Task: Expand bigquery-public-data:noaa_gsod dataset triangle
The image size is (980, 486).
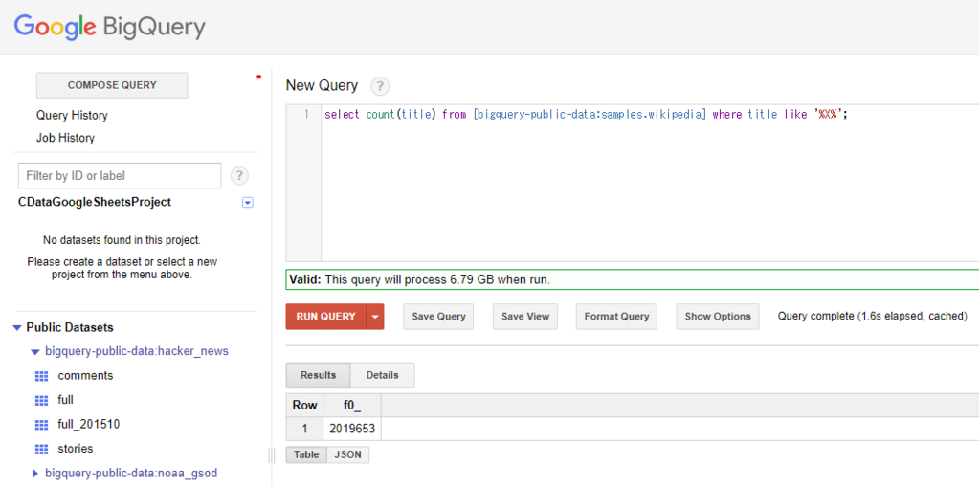Action: pos(35,474)
